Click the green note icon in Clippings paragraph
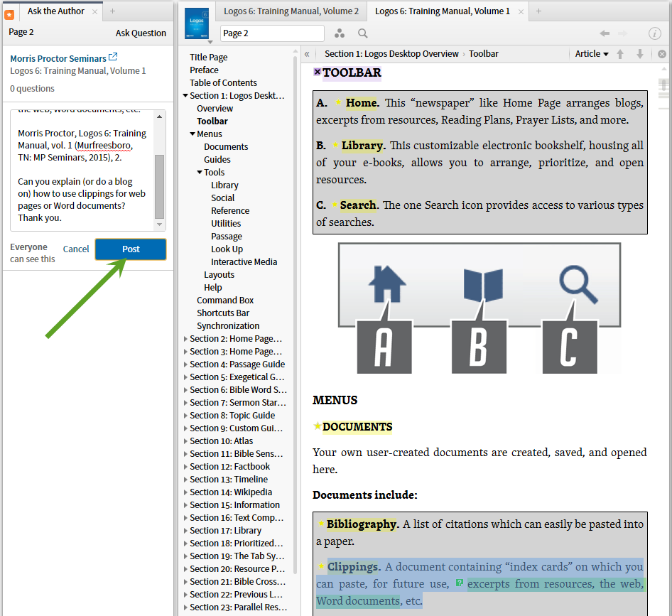The height and width of the screenshot is (616, 672). pos(460,583)
